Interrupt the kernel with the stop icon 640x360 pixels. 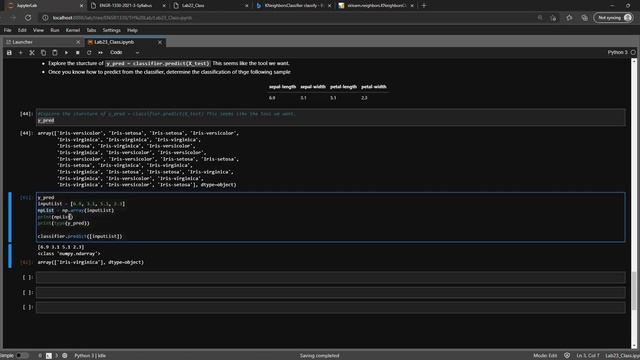(78, 53)
